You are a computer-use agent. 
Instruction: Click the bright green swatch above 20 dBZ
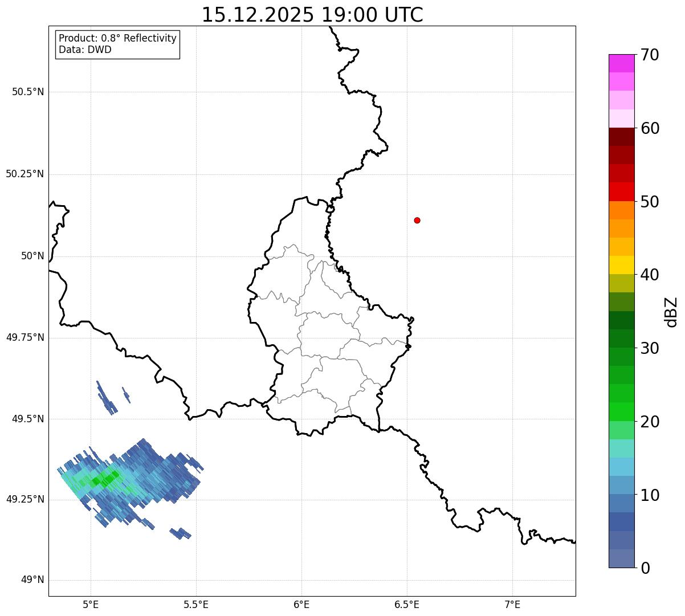point(621,411)
